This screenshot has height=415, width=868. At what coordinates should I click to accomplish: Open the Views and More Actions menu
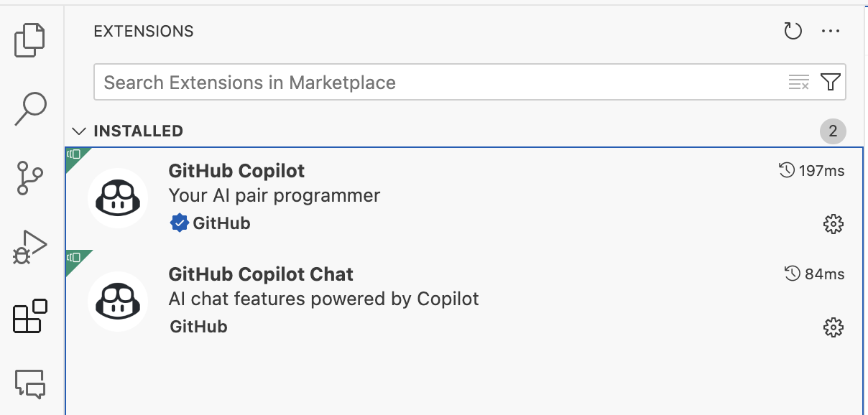click(x=831, y=30)
